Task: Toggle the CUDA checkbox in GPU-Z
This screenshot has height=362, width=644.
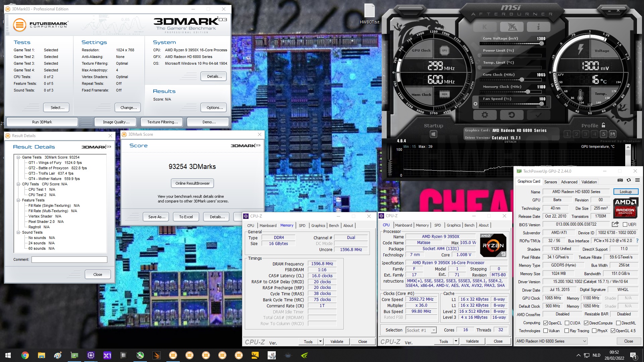Action: pos(567,323)
